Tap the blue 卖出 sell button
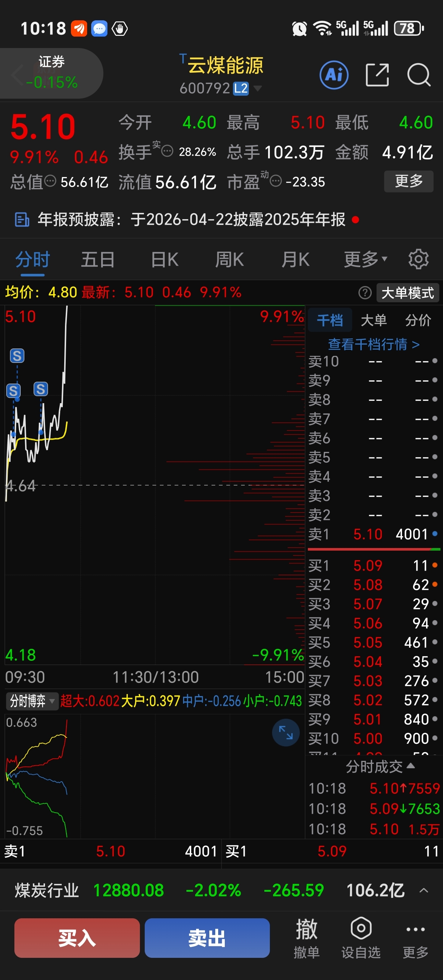 (x=207, y=938)
